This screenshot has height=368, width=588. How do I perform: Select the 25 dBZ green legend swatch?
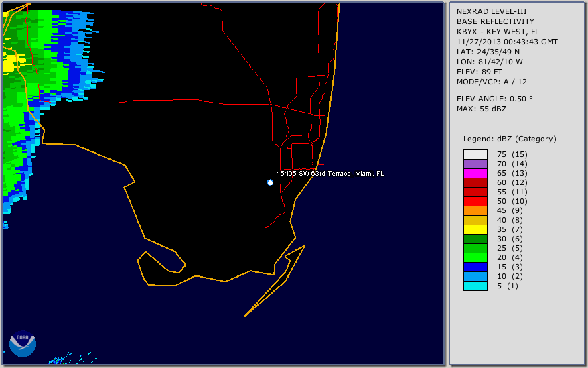click(475, 248)
